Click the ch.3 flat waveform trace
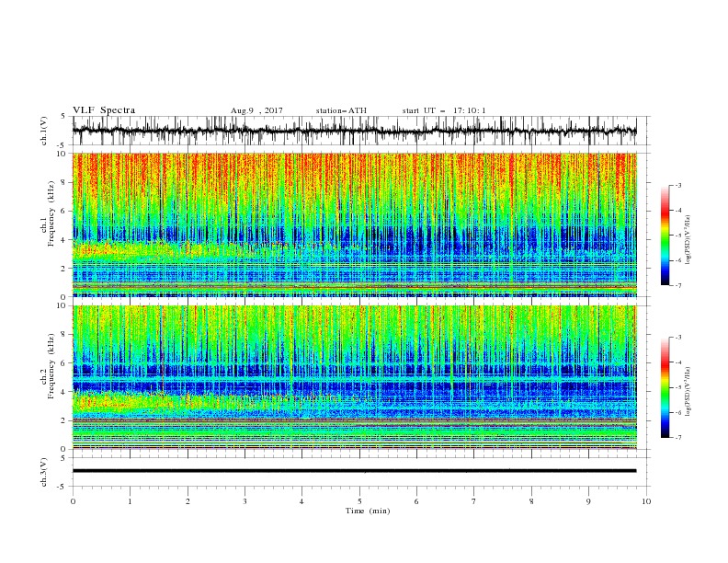 tap(355, 471)
